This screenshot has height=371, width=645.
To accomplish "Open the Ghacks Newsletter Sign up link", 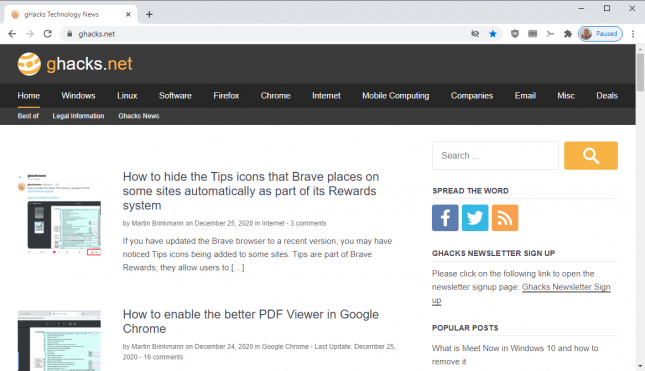I will (566, 287).
